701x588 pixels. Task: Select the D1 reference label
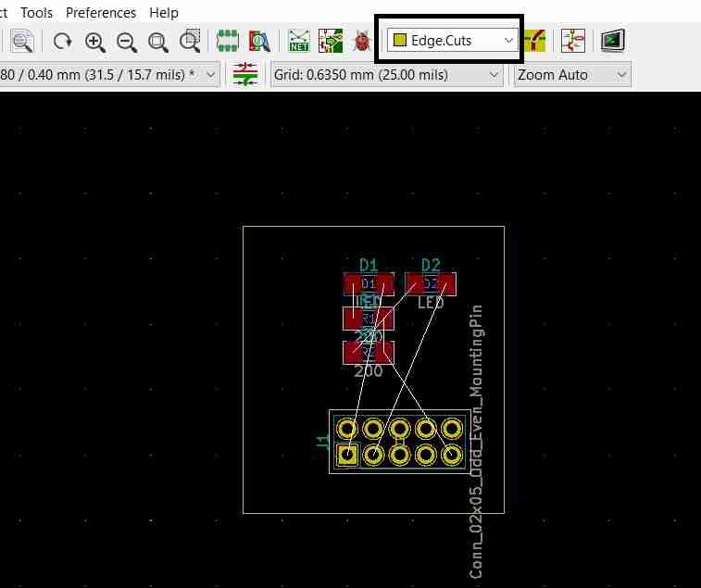point(369,265)
